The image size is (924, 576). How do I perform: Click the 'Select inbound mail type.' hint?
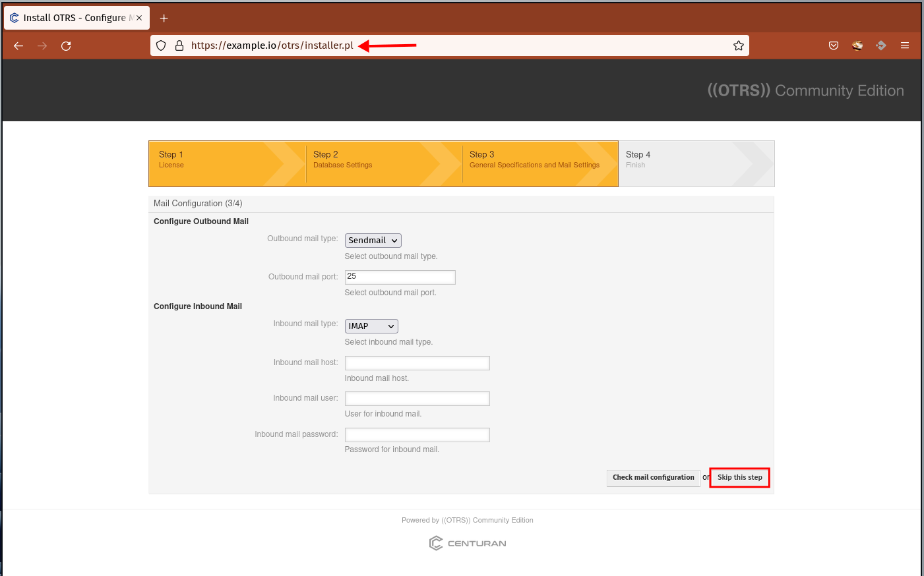point(388,342)
